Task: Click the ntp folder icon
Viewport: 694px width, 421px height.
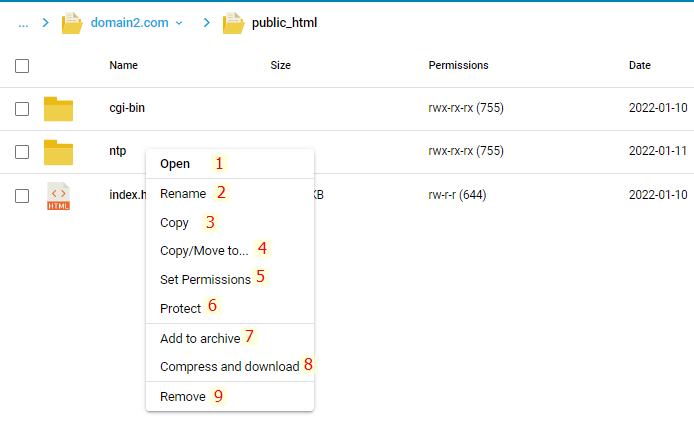Action: 59,152
